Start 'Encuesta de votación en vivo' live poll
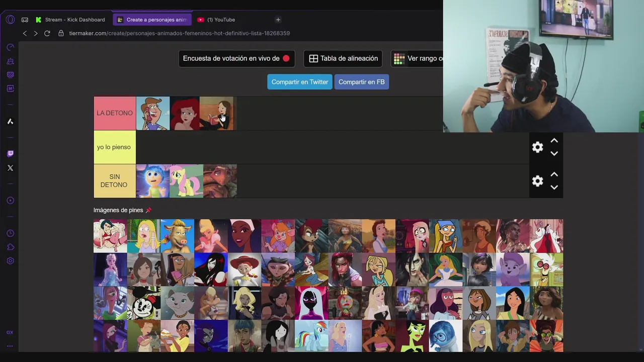 coord(236,58)
